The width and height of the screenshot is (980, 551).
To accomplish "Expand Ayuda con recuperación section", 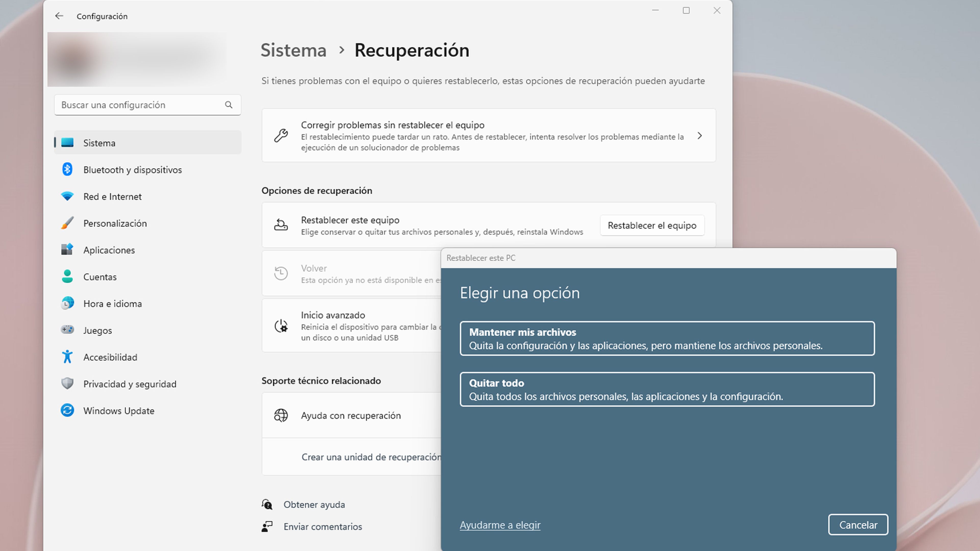I will (351, 415).
